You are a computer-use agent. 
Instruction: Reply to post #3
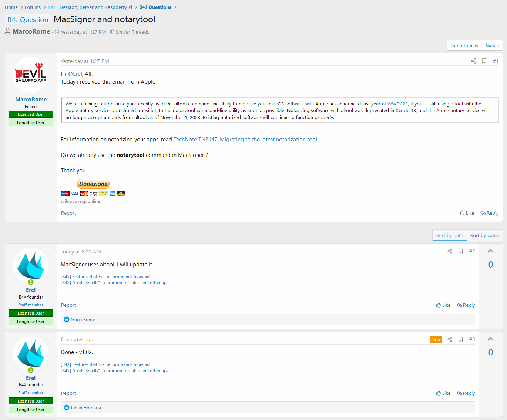coord(466,393)
